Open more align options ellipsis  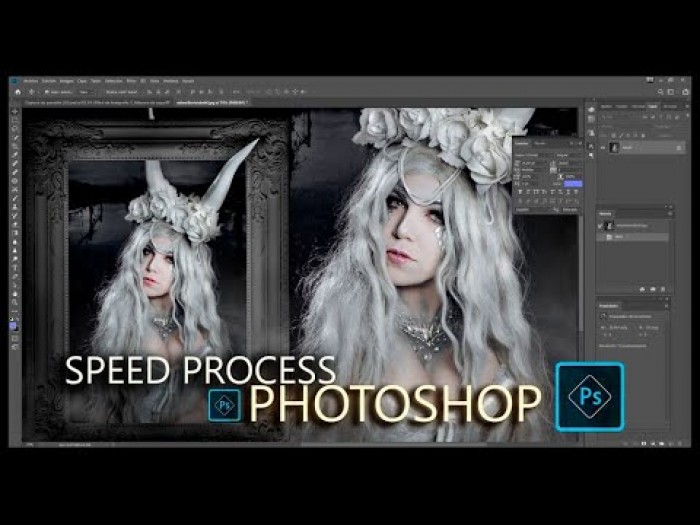click(237, 92)
